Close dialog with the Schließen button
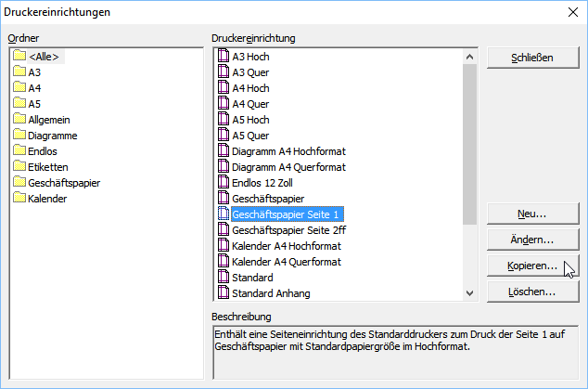Image resolution: width=588 pixels, height=389 pixels. click(x=533, y=58)
